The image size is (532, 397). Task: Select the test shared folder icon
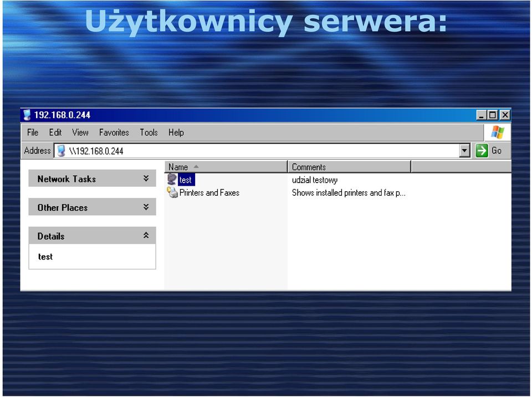[x=172, y=179]
